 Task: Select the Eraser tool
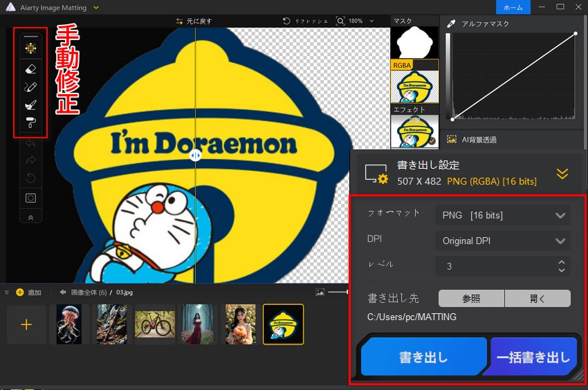pyautogui.click(x=30, y=68)
